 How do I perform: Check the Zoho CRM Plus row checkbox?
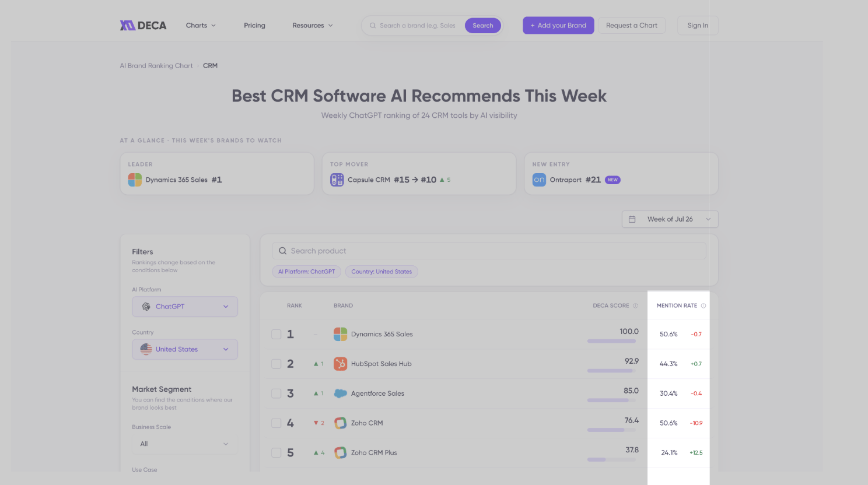276,453
